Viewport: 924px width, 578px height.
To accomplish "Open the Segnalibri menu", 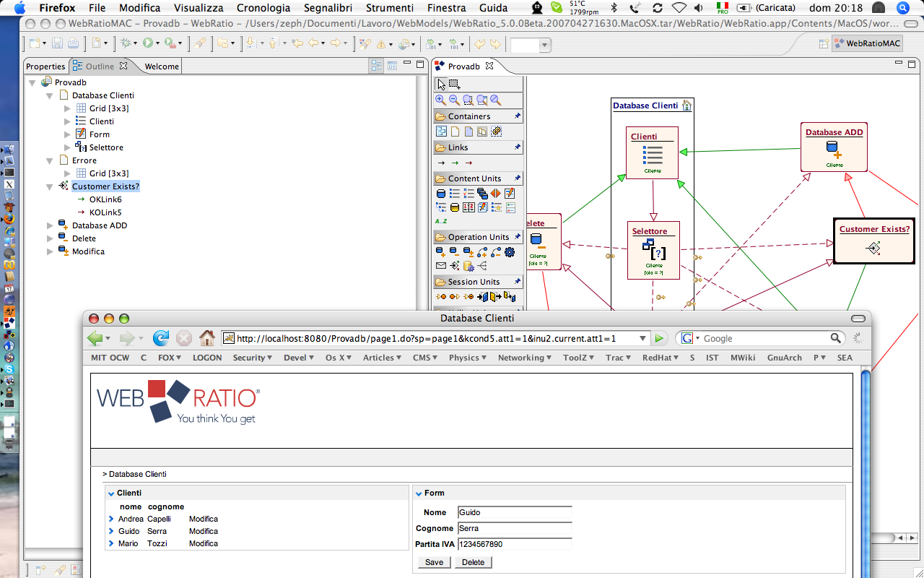I will pos(329,8).
